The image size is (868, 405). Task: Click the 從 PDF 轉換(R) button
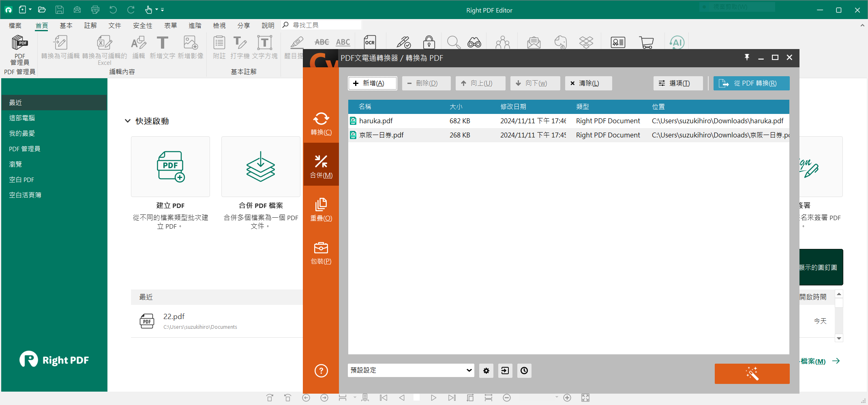(x=751, y=83)
